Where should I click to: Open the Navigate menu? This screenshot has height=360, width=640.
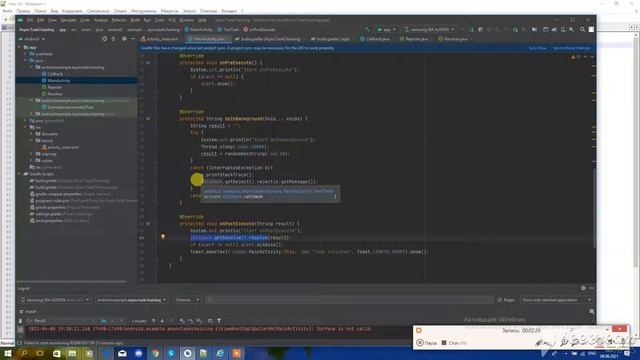tap(69, 20)
